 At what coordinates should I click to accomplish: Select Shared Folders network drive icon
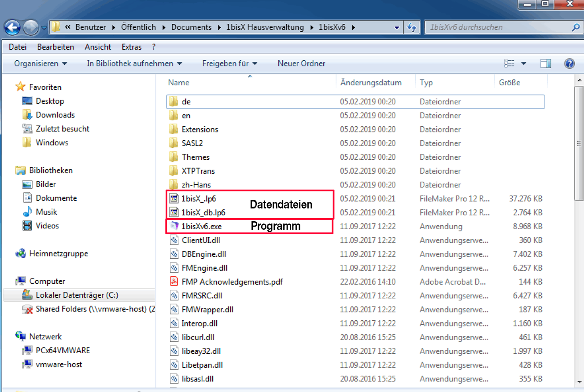pyautogui.click(x=27, y=309)
